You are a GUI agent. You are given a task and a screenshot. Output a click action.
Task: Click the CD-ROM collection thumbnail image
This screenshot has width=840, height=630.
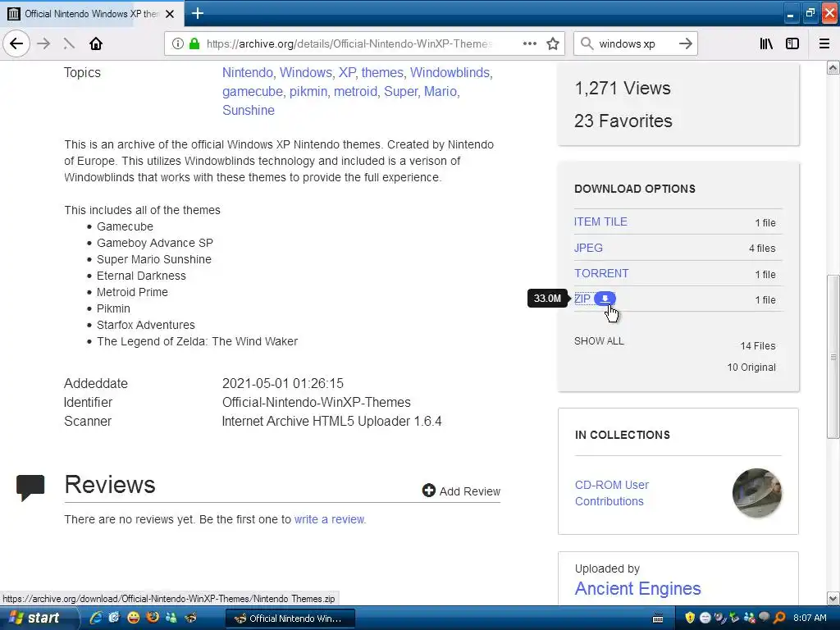point(757,493)
